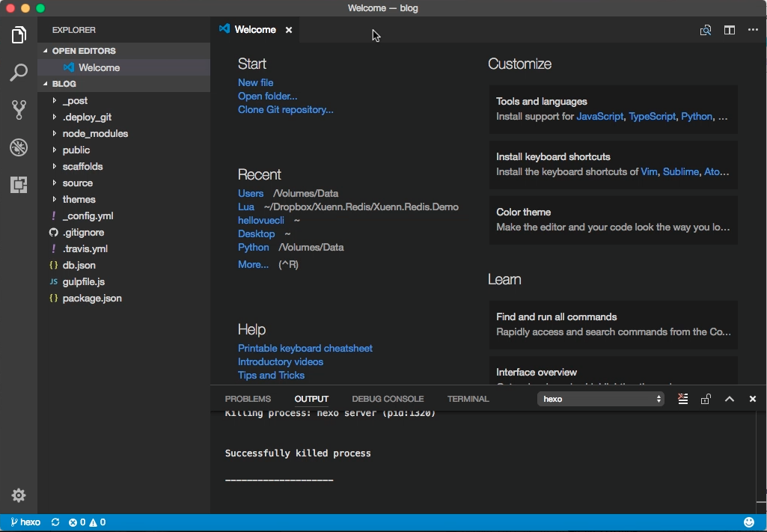Open the _config.yml file
Viewport: 767px width, 532px height.
[x=123, y=215]
